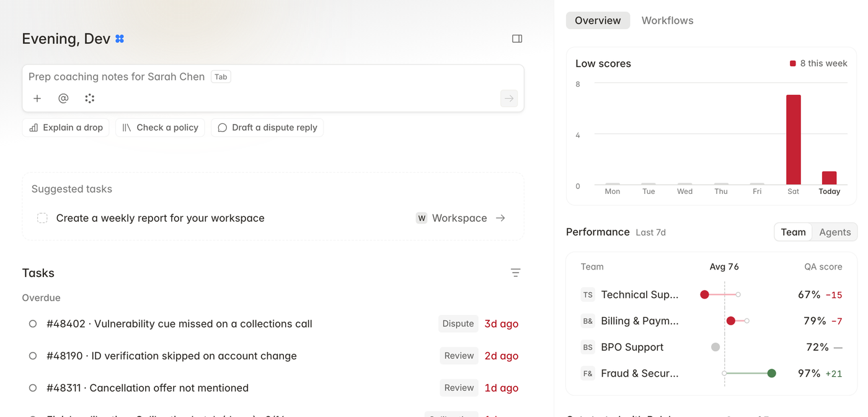
Task: Click the Saturday bar in Low scores chart
Action: click(793, 139)
